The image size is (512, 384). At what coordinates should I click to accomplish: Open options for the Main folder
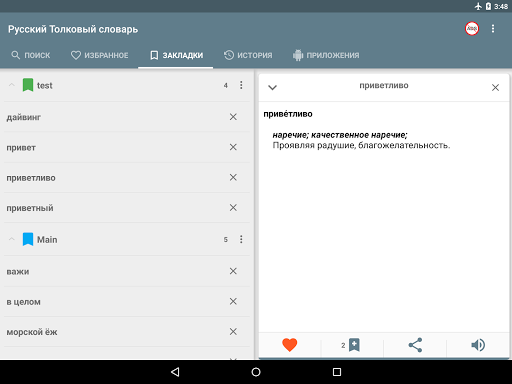pyautogui.click(x=241, y=239)
